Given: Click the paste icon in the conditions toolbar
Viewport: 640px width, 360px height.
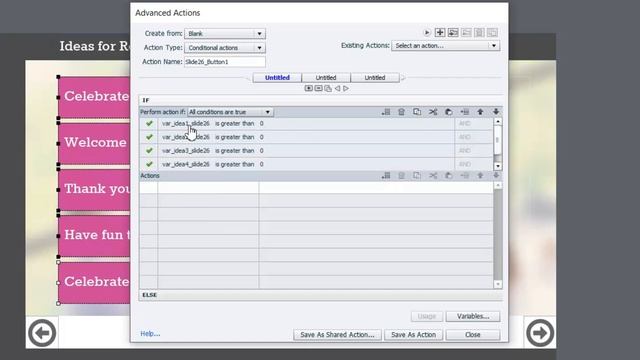Looking at the screenshot, I should pos(449,112).
